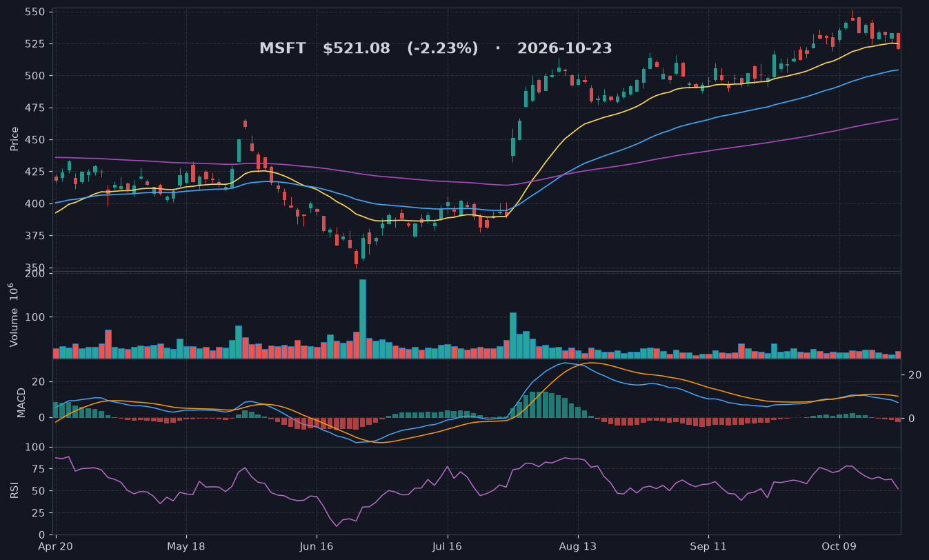Click the Apr 20 x-axis date label
The width and height of the screenshot is (929, 560).
pos(56,546)
